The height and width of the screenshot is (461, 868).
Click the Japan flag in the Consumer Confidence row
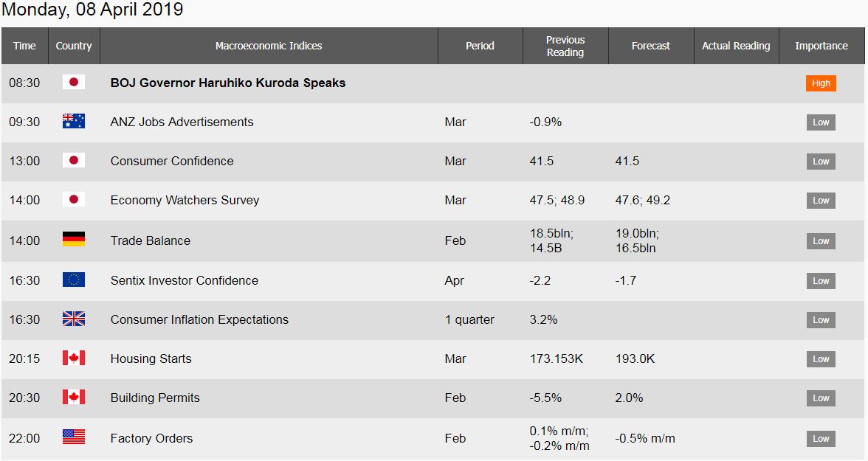[x=74, y=161]
